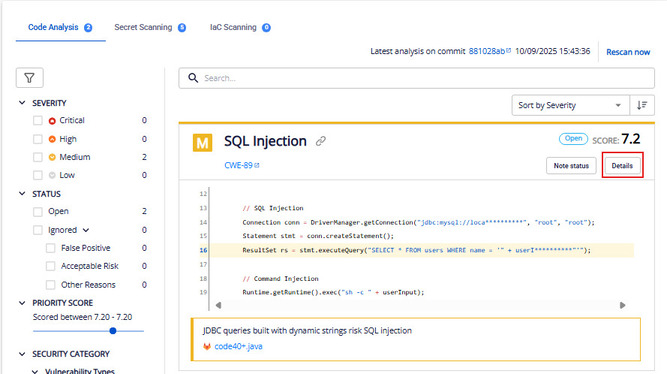Click the priority score slider track

(88, 331)
